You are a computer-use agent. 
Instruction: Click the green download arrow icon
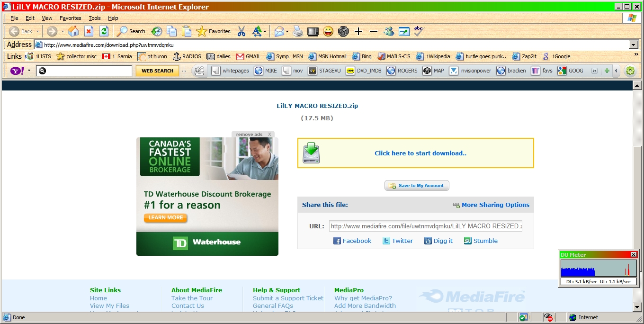point(311,153)
